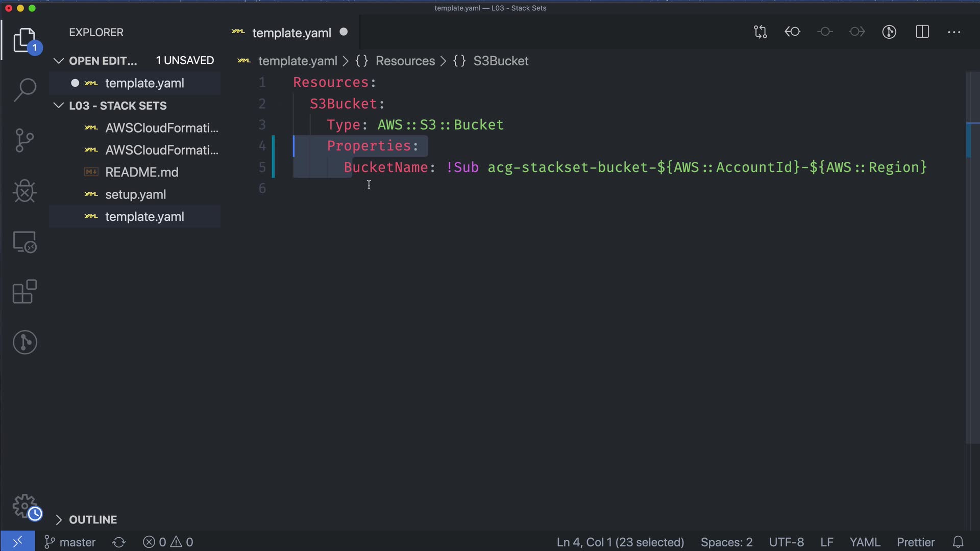Open More Actions ellipsis menu
The height and width of the screenshot is (551, 980).
954,32
